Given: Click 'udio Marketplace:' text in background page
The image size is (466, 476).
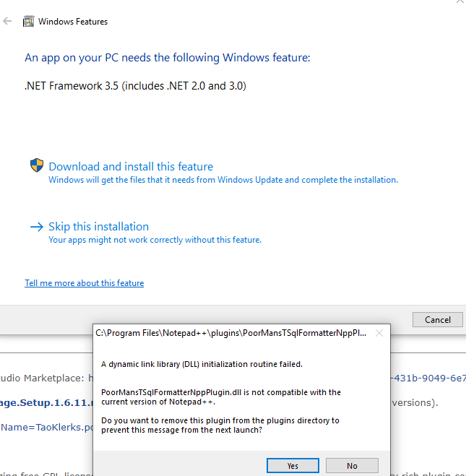Looking at the screenshot, I should (x=42, y=378).
